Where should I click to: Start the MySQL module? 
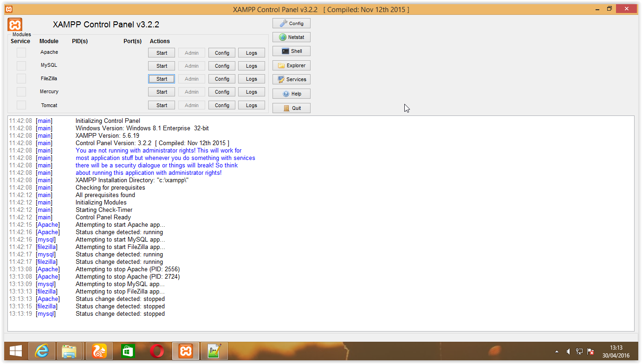click(x=162, y=66)
